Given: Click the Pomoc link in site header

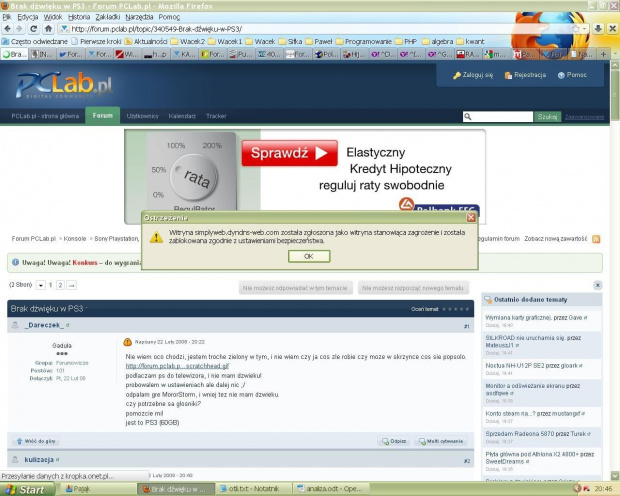Looking at the screenshot, I should click(572, 75).
